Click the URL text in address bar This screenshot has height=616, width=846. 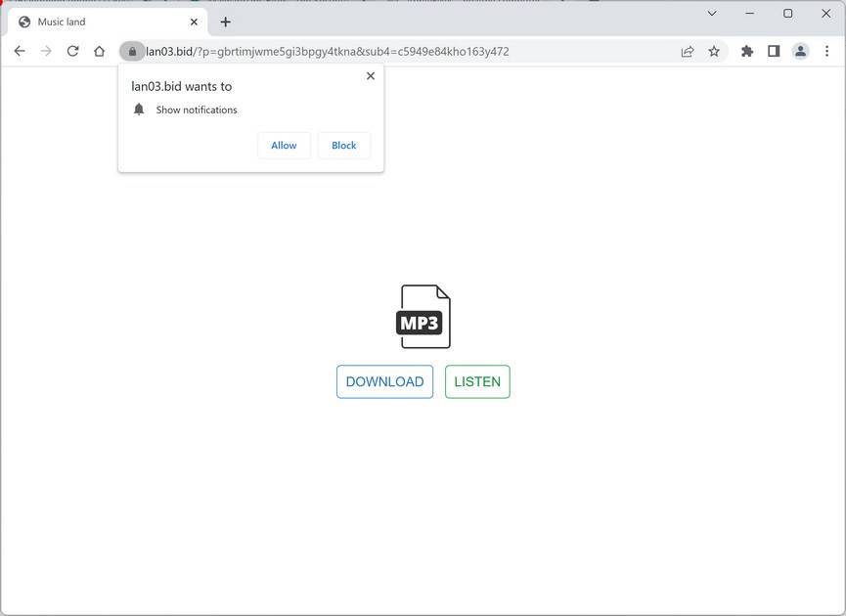click(328, 52)
